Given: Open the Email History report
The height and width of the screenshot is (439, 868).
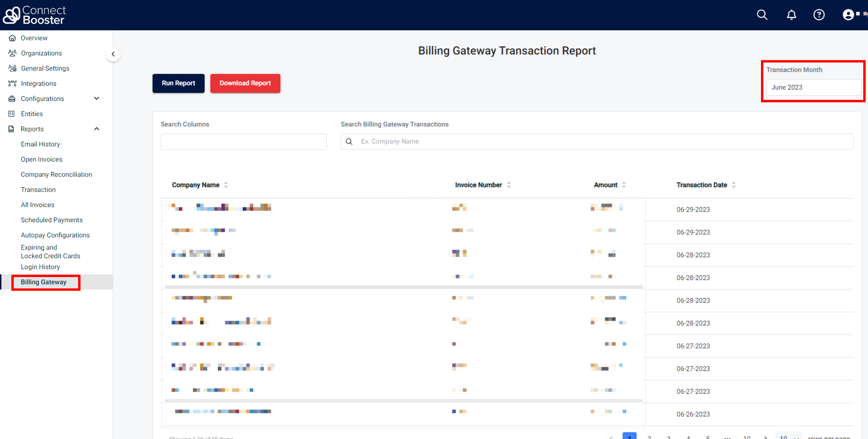Looking at the screenshot, I should tap(40, 144).
